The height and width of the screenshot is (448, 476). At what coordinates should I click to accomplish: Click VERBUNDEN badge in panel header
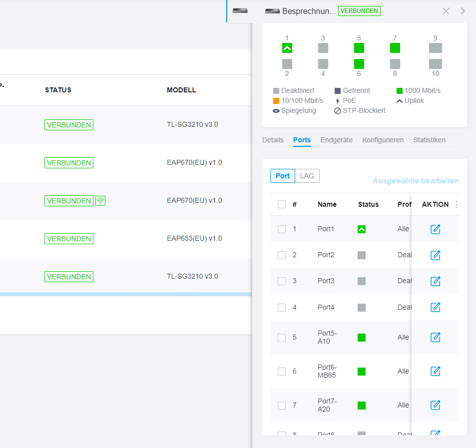point(359,11)
